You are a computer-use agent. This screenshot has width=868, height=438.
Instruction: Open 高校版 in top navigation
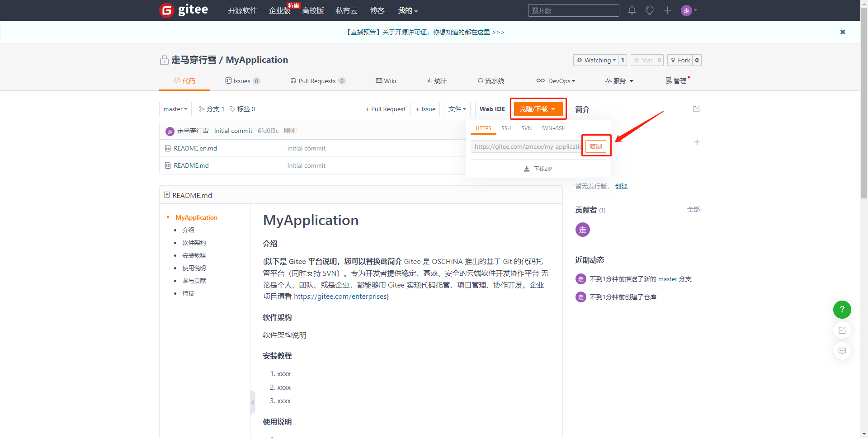click(x=313, y=10)
